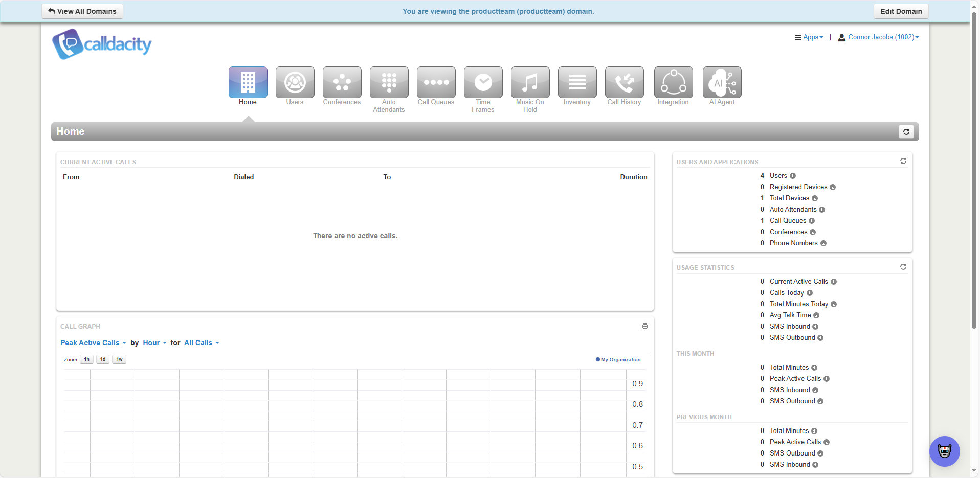Image resolution: width=980 pixels, height=478 pixels.
Task: Expand the All Calls filter dropdown
Action: [x=202, y=343]
